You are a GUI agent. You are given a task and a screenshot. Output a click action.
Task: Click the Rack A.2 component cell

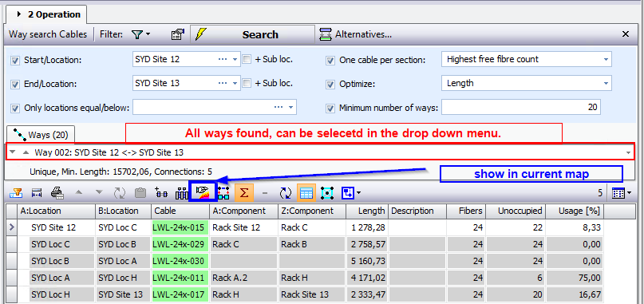click(x=243, y=278)
